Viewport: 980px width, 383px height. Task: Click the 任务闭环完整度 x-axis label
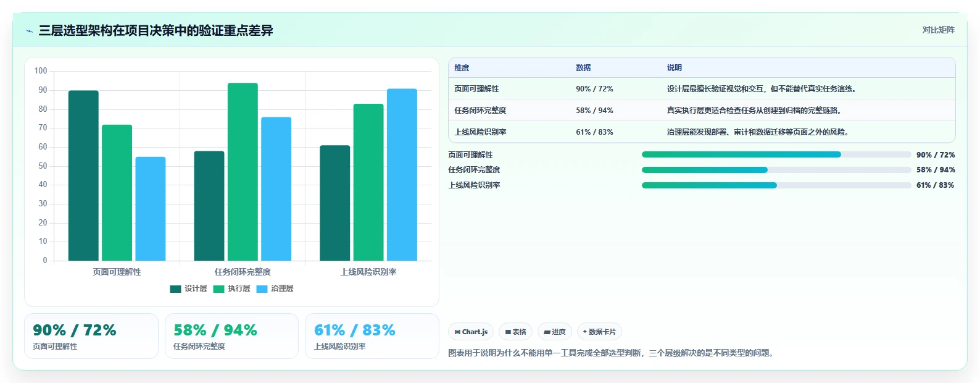pos(243,272)
